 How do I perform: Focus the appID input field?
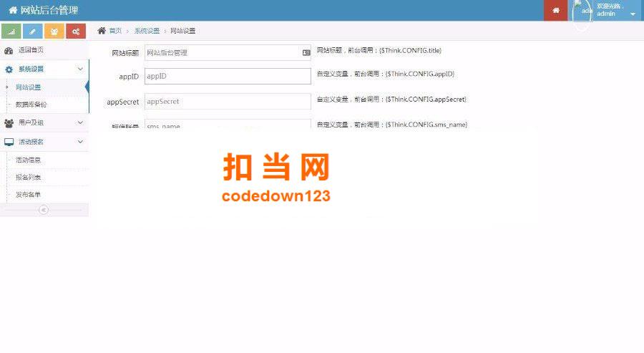[228, 76]
